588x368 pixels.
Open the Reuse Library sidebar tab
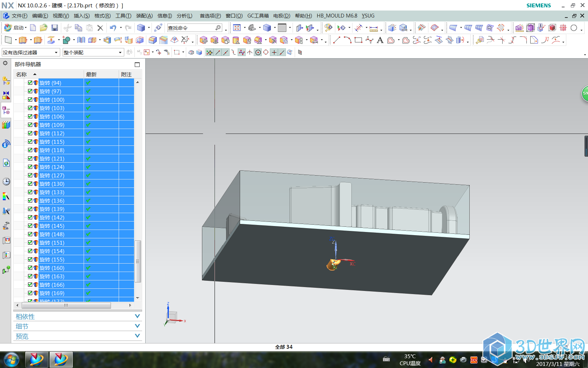(x=6, y=125)
